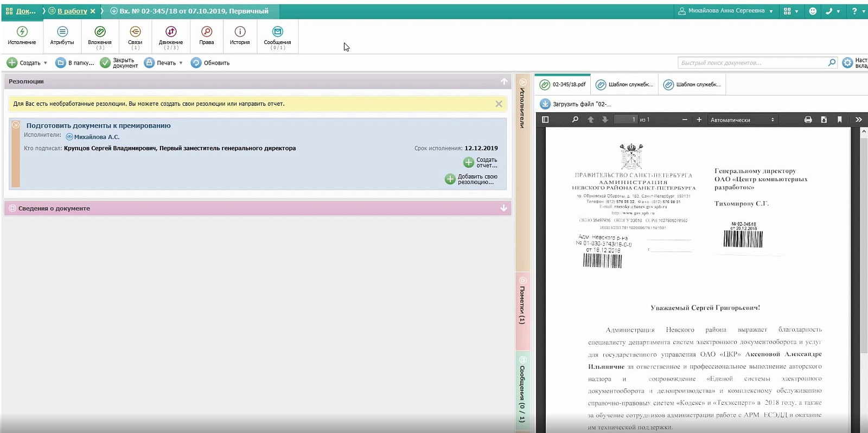Select the second Шаблон служебк... attachment tab
The width and height of the screenshot is (868, 433).
pyautogui.click(x=692, y=85)
